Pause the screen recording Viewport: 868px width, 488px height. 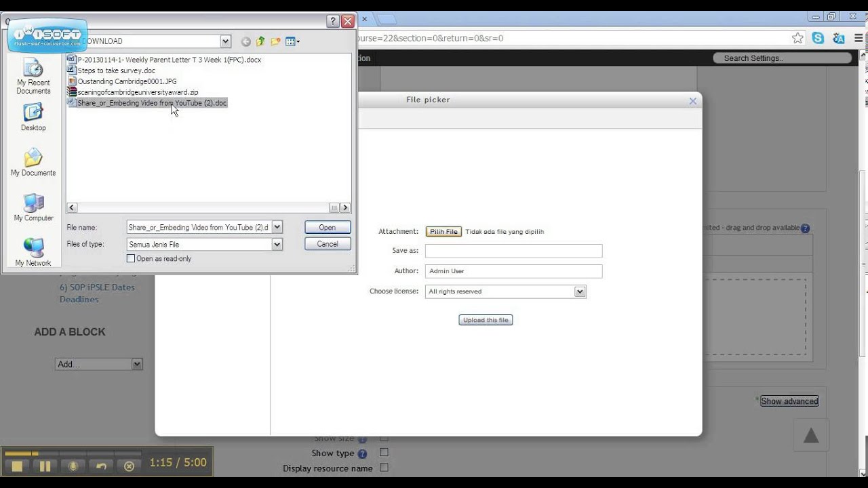(45, 466)
